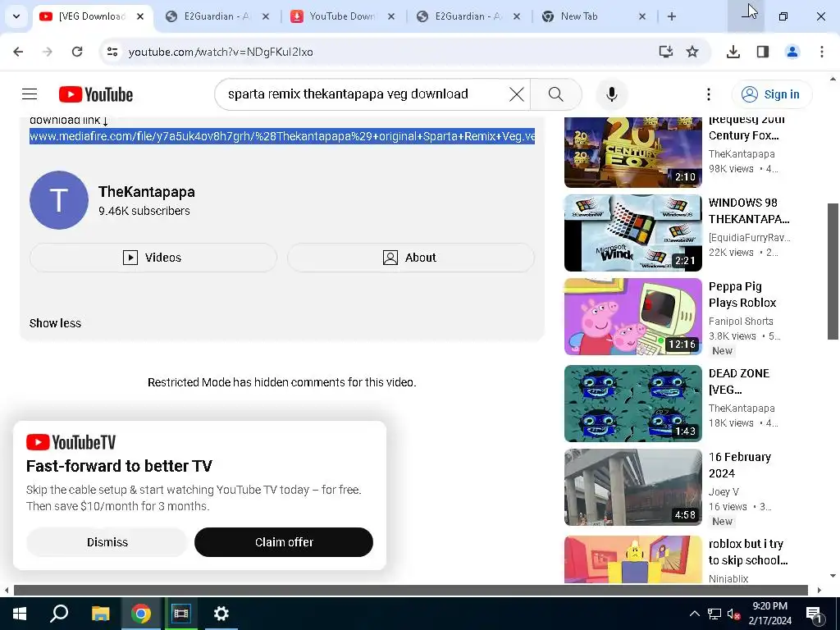Image resolution: width=840 pixels, height=630 pixels.
Task: Go back with browser back arrow
Action: pyautogui.click(x=18, y=52)
